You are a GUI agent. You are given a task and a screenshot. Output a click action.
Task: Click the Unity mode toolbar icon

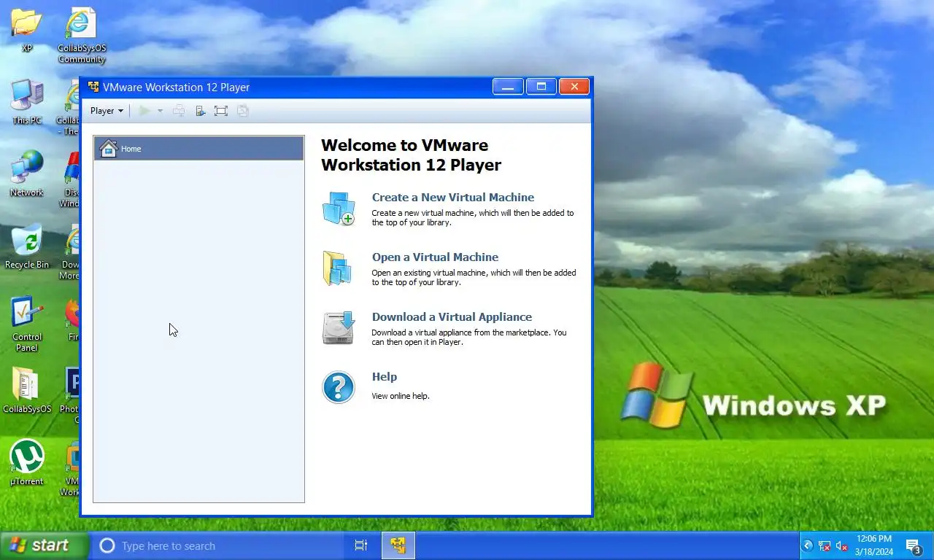click(243, 111)
